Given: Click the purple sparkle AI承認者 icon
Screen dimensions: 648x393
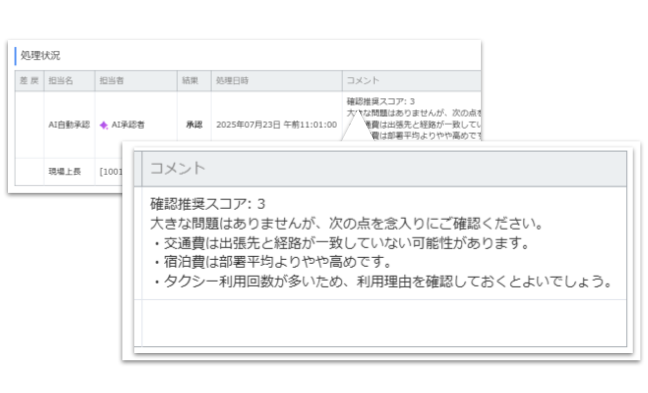Looking at the screenshot, I should pyautogui.click(x=104, y=125).
